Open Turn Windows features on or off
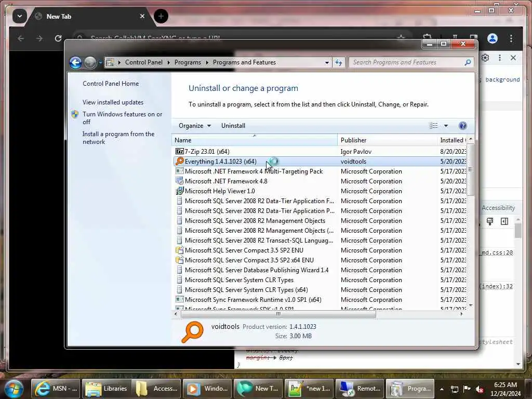The height and width of the screenshot is (399, 532). pos(123,118)
